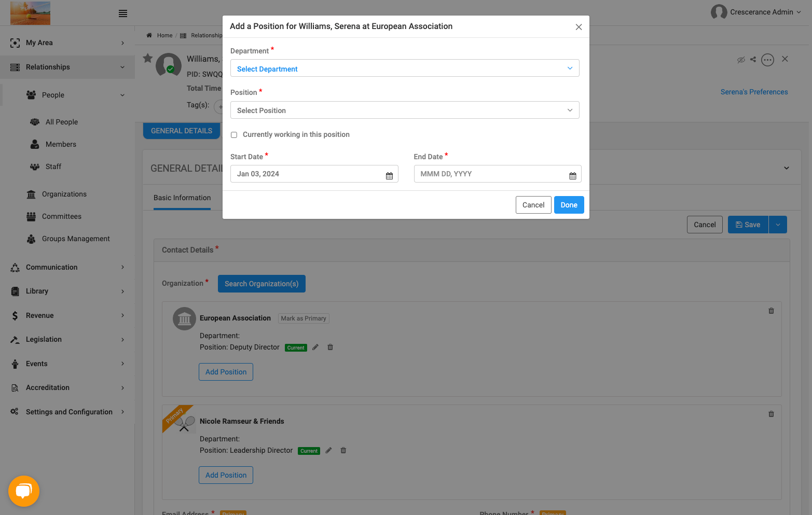The image size is (812, 515).
Task: Open Serena's Preferences link
Action: [x=754, y=92]
